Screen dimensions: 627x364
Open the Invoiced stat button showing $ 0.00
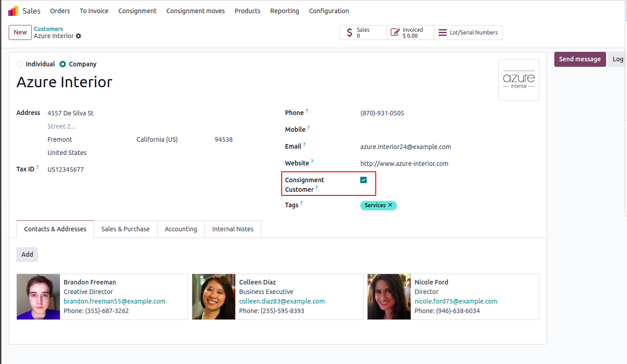pyautogui.click(x=411, y=32)
